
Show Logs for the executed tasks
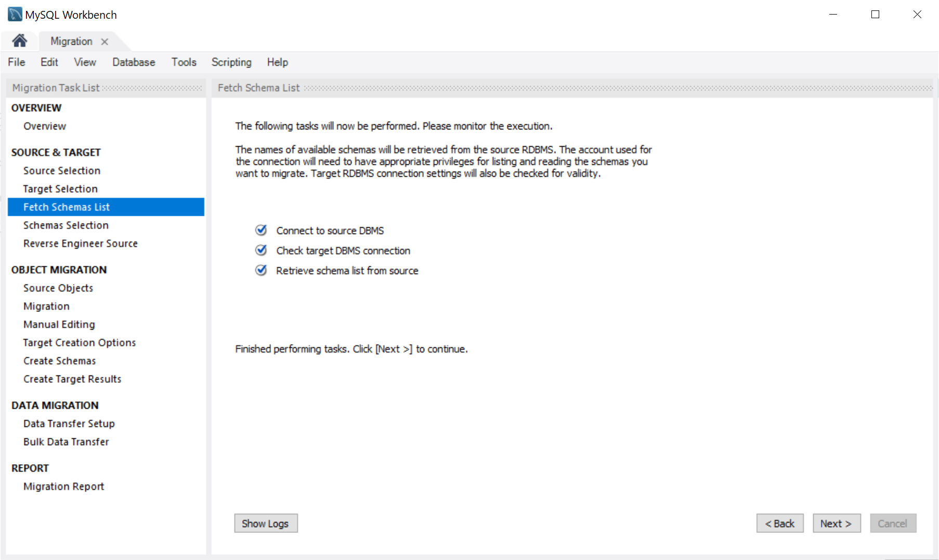[x=265, y=524]
